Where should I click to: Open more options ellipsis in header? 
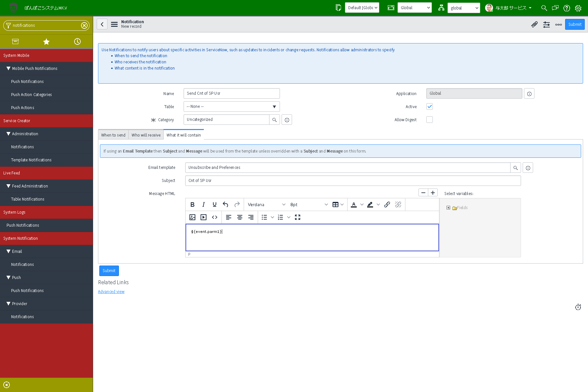559,24
